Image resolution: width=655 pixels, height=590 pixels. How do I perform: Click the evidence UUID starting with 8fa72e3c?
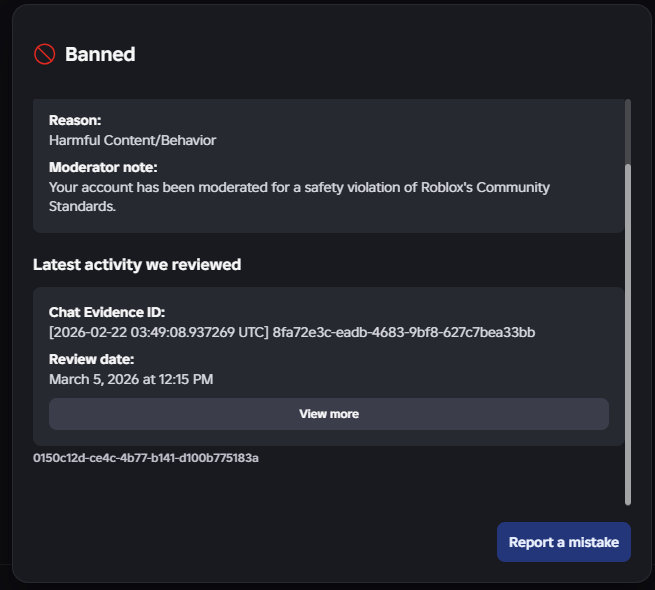(x=404, y=332)
